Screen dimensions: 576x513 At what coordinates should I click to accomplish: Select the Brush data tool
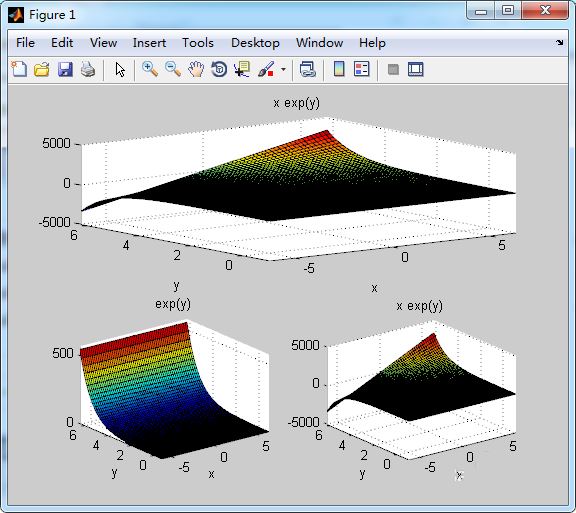coord(266,69)
